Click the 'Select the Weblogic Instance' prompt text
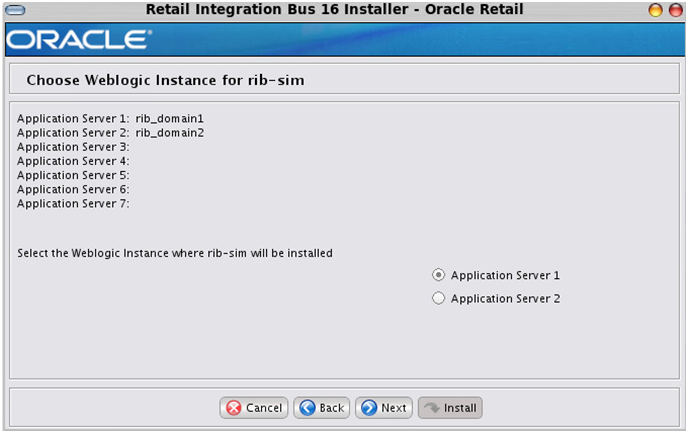Viewport: 688px width, 433px height. tap(175, 253)
